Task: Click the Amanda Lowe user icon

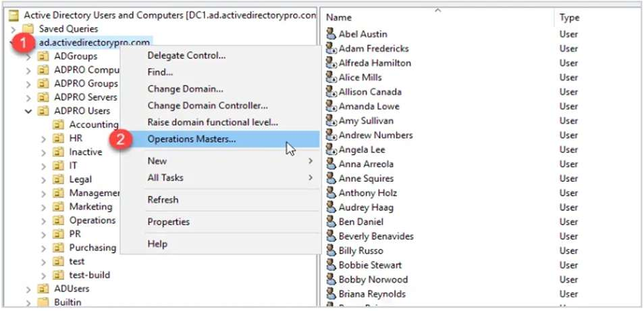Action: pyautogui.click(x=331, y=105)
